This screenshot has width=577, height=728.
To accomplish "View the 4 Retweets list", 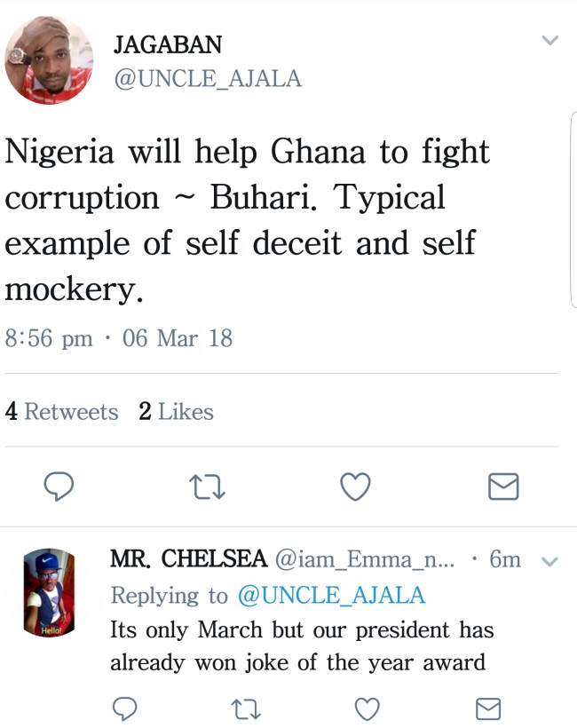I will pos(62,412).
